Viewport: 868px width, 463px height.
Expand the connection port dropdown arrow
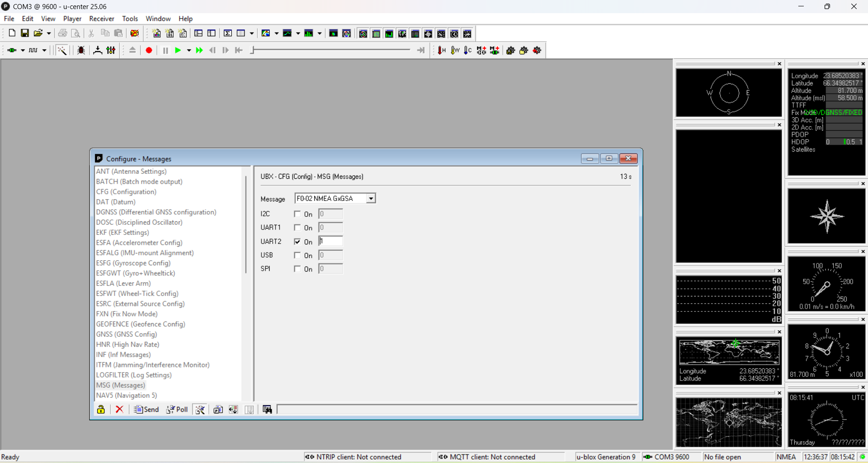[x=23, y=50]
